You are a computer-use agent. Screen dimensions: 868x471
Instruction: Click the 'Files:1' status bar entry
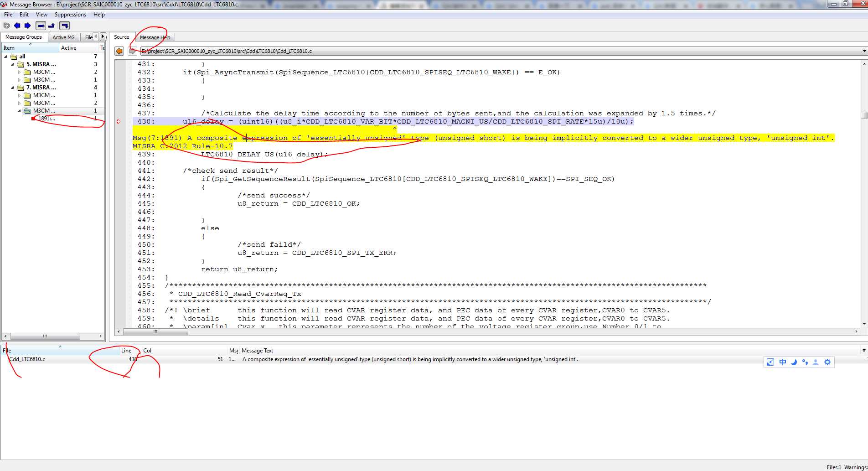pos(834,467)
